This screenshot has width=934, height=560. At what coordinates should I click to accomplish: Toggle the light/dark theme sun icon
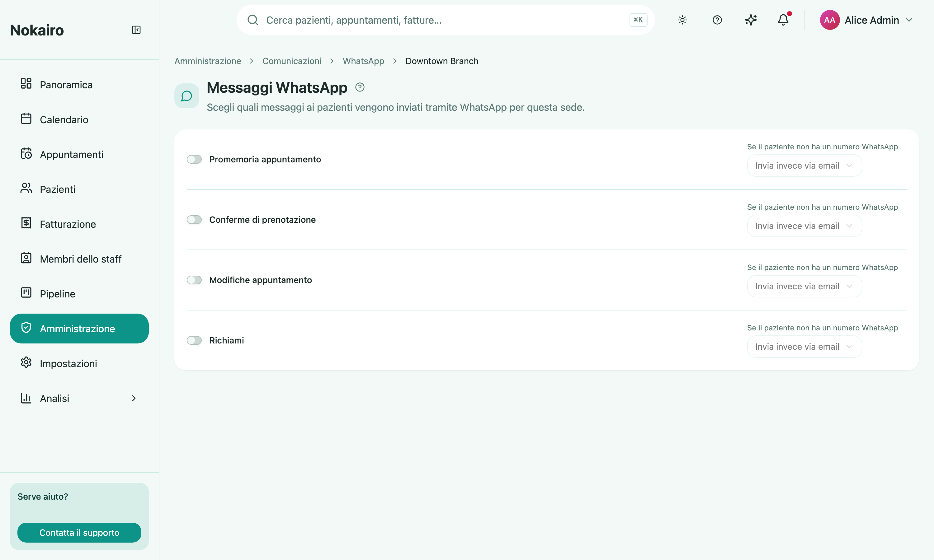[x=682, y=20]
